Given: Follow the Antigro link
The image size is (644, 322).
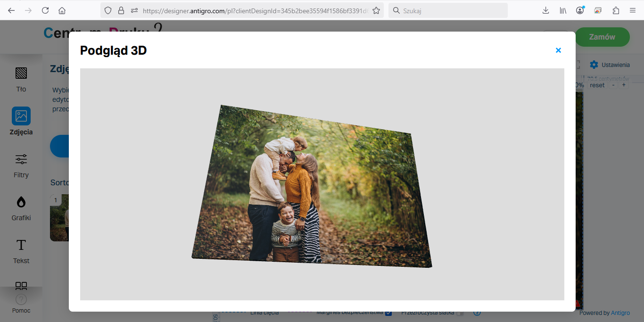Looking at the screenshot, I should tap(620, 313).
